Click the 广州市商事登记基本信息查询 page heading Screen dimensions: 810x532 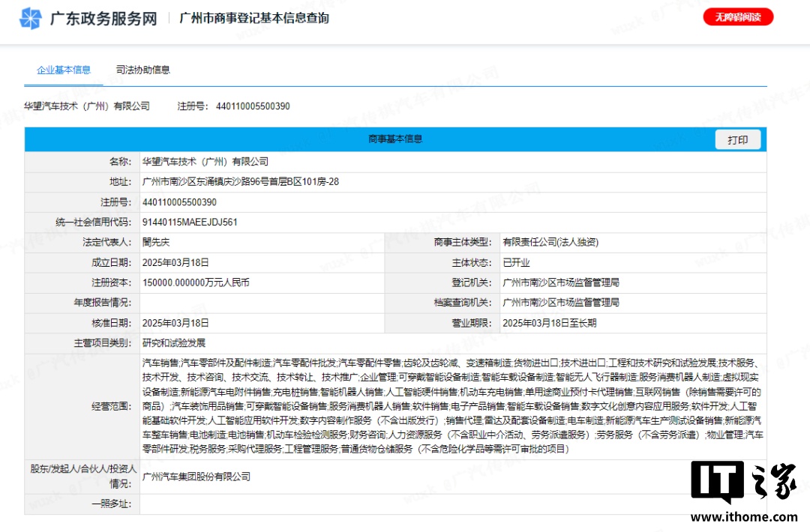[x=254, y=18]
